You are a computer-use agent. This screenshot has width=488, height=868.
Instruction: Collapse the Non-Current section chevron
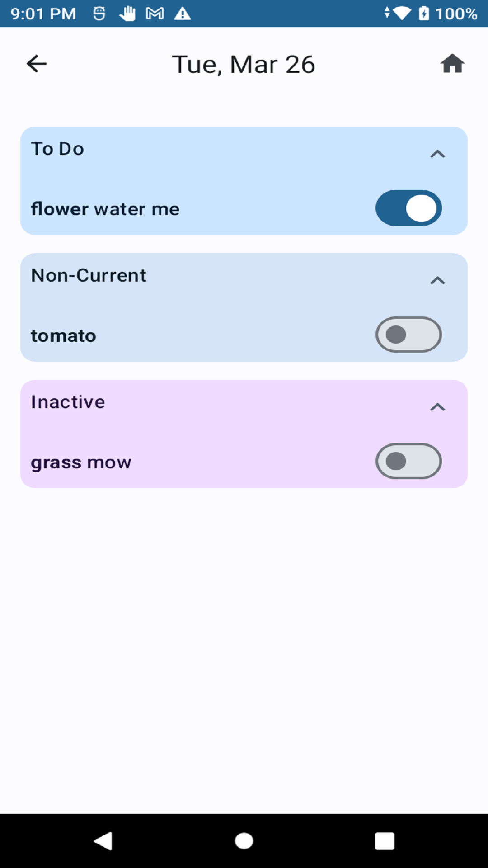[x=437, y=281]
